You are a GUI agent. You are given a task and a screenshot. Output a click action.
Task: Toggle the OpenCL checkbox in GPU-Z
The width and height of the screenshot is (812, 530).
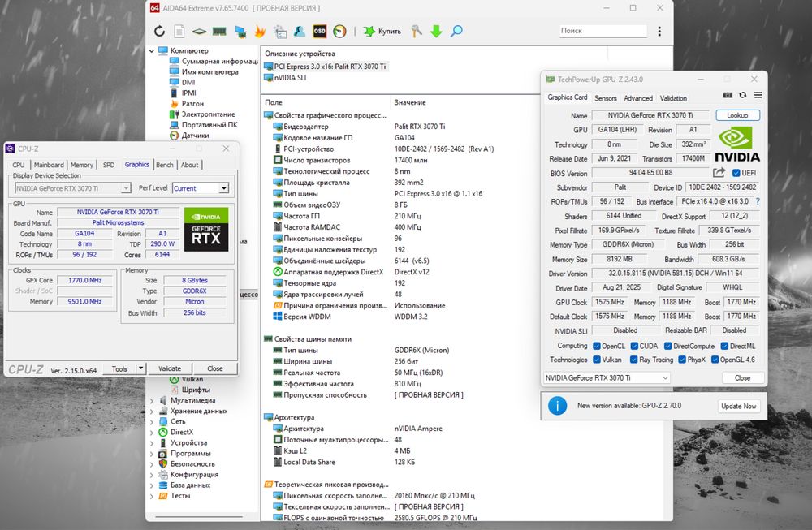point(597,346)
